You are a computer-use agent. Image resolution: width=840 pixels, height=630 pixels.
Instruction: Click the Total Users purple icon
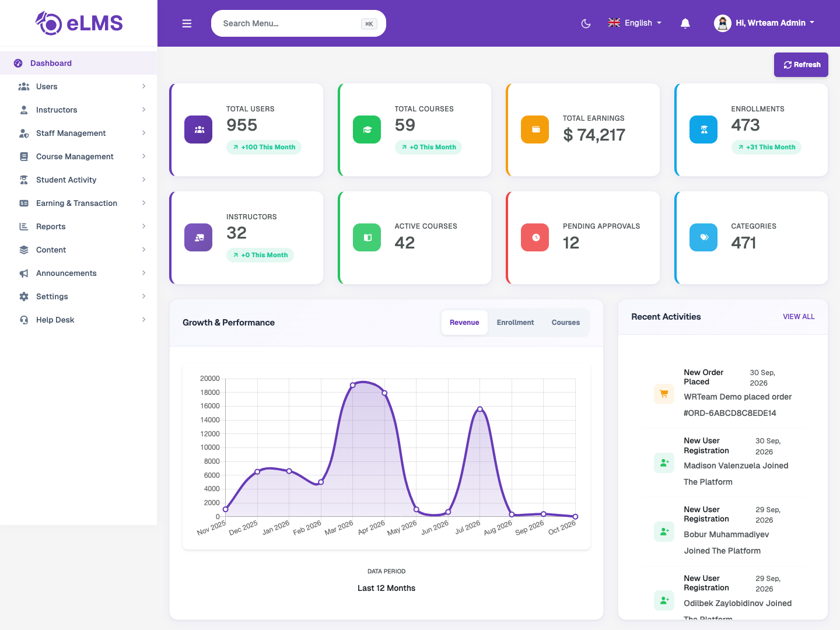tap(198, 129)
